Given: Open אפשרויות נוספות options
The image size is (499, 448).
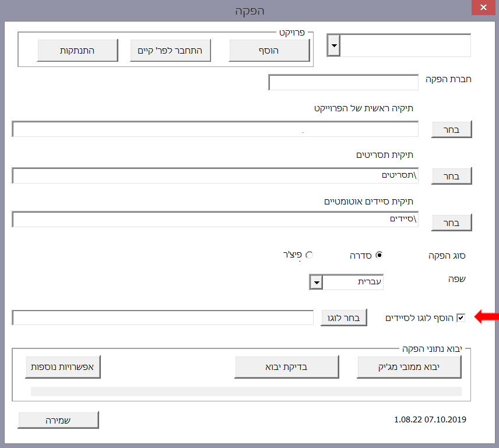Looking at the screenshot, I should pyautogui.click(x=63, y=367).
